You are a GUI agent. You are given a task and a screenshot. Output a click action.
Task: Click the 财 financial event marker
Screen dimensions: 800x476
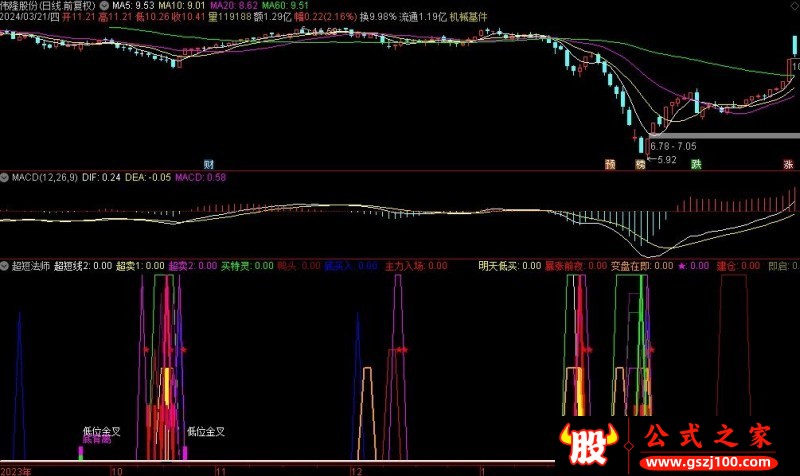point(208,164)
